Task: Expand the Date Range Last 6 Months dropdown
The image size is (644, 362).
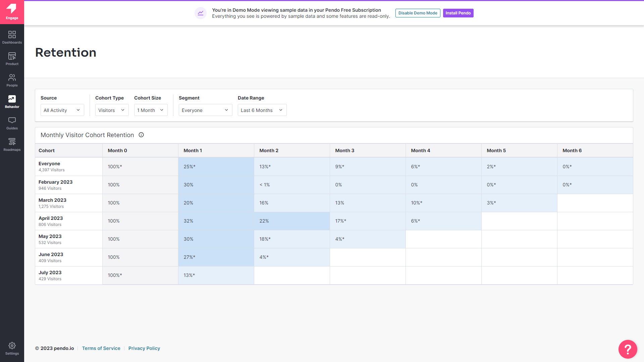Action: pos(262,110)
